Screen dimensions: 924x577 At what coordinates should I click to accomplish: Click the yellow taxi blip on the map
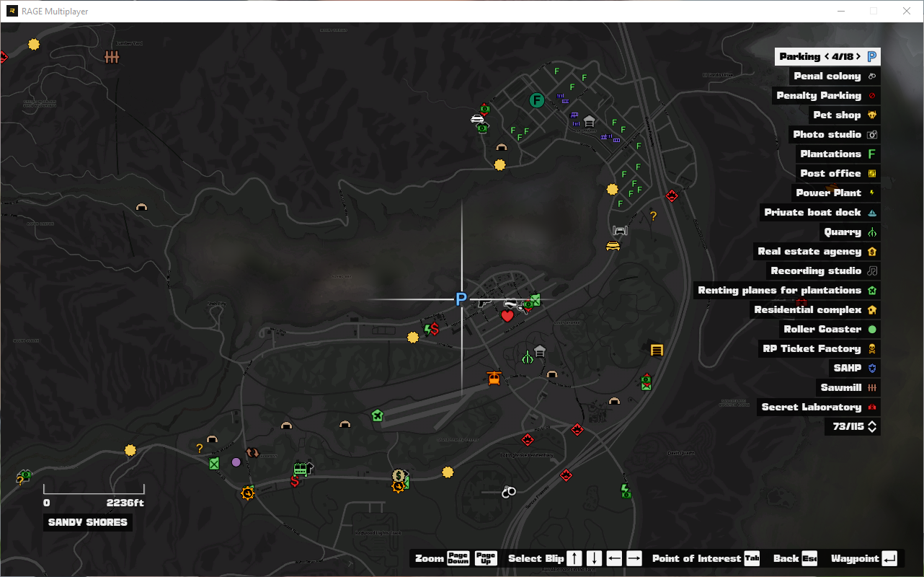pos(613,246)
